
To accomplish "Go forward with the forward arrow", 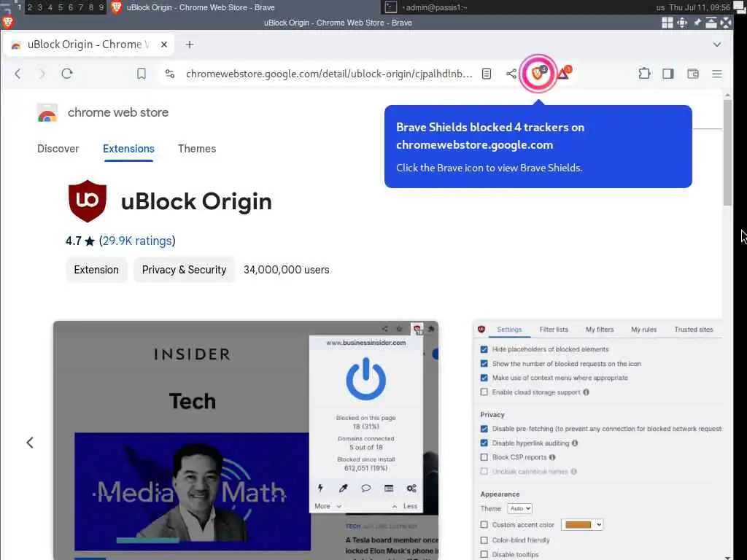I will 42,74.
